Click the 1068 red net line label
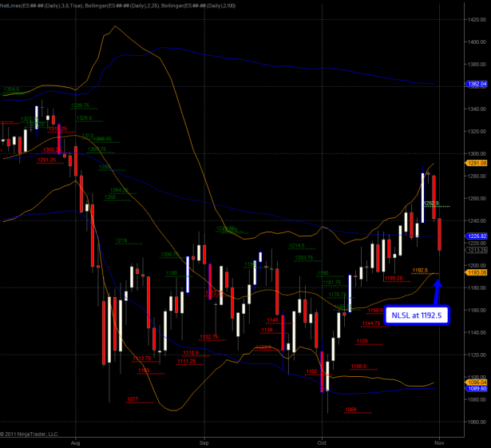 tap(350, 410)
